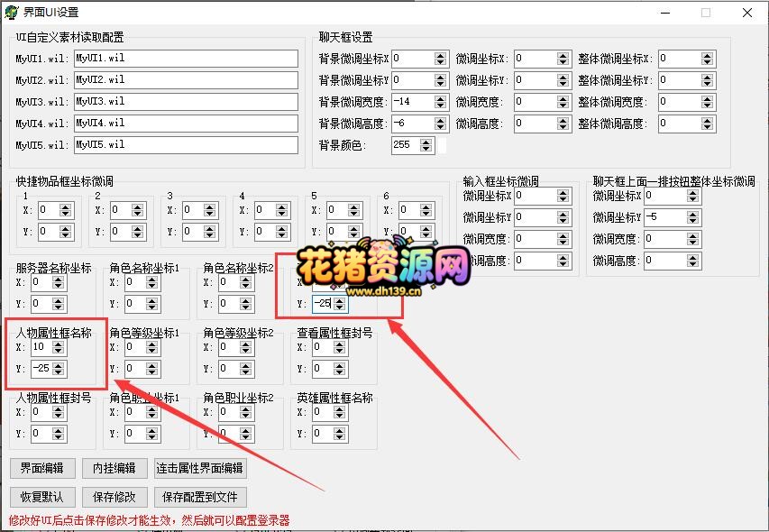Decrease the -5 微调坐标Y using down arrow
Image resolution: width=769 pixels, height=532 pixels.
click(x=692, y=221)
